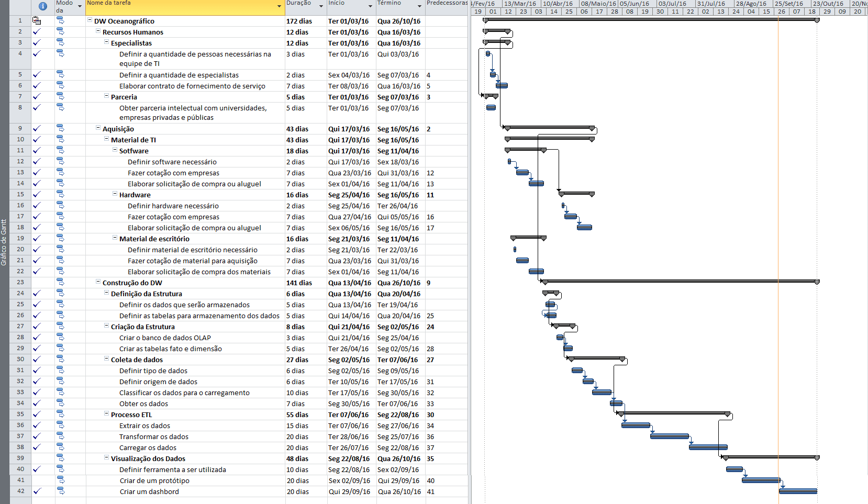This screenshot has height=504, width=868.
Task: Click the Gráfico de Gantt view label
Action: click(x=4, y=242)
